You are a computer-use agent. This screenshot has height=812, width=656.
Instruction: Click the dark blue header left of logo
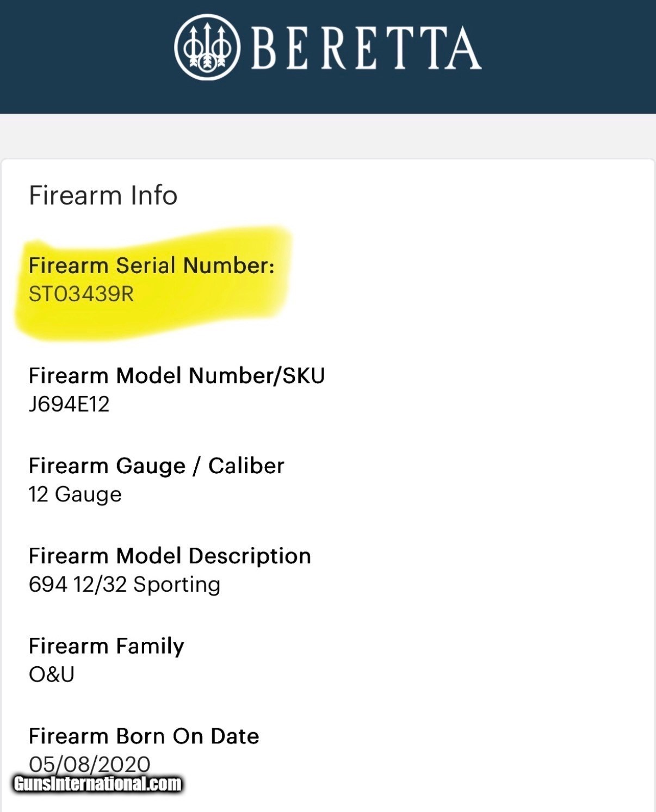(x=82, y=54)
